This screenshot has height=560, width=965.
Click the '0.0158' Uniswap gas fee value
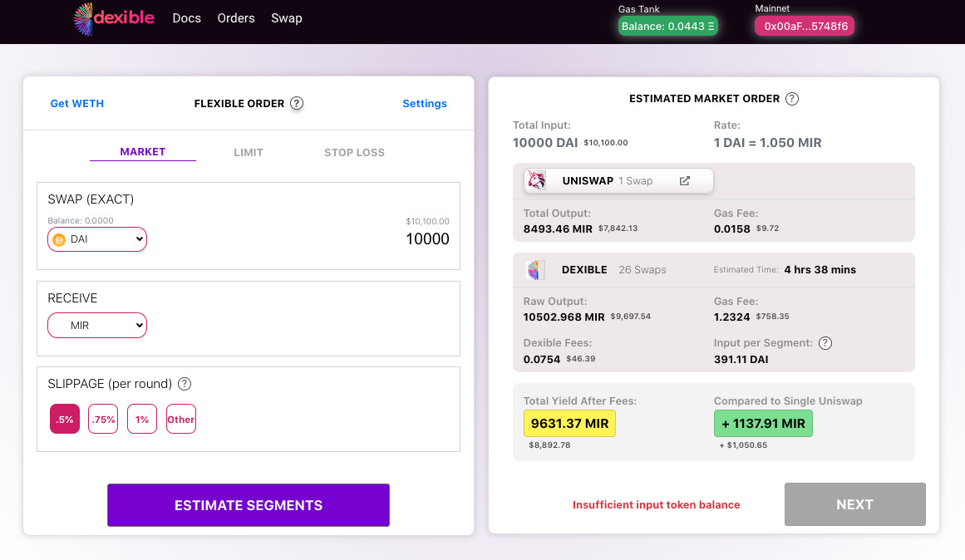tap(731, 229)
